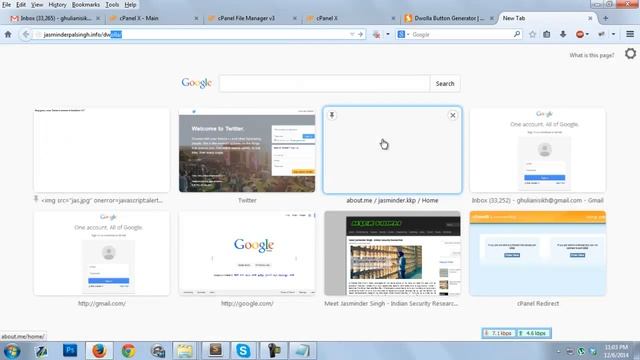Open Skype from the taskbar

[x=243, y=351]
